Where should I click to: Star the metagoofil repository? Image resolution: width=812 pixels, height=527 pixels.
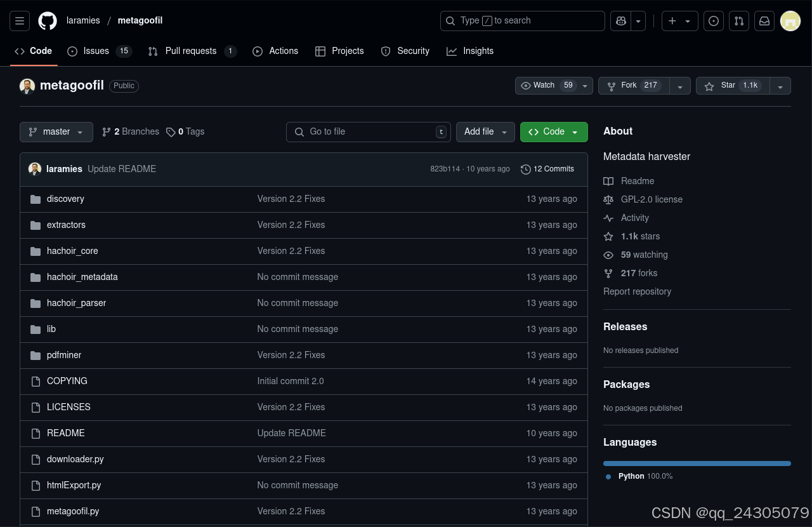point(733,86)
